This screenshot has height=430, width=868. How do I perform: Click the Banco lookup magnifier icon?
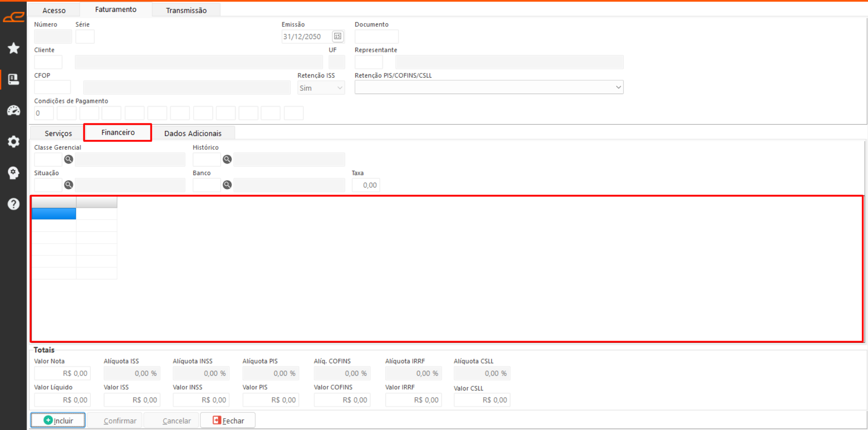click(227, 185)
